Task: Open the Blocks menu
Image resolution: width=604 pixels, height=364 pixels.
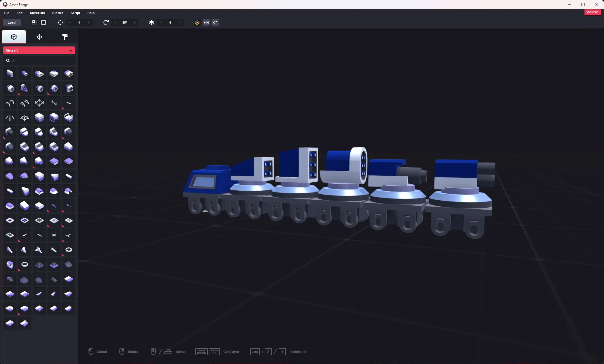Action: [57, 13]
